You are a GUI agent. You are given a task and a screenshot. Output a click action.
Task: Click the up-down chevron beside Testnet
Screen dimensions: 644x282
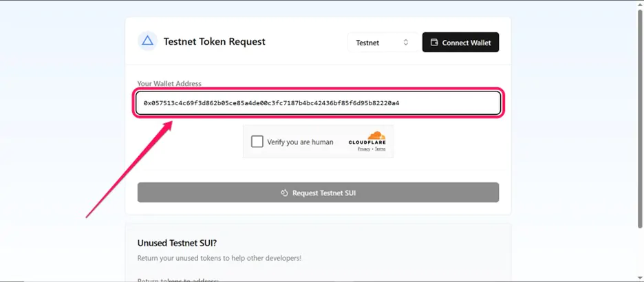point(406,42)
